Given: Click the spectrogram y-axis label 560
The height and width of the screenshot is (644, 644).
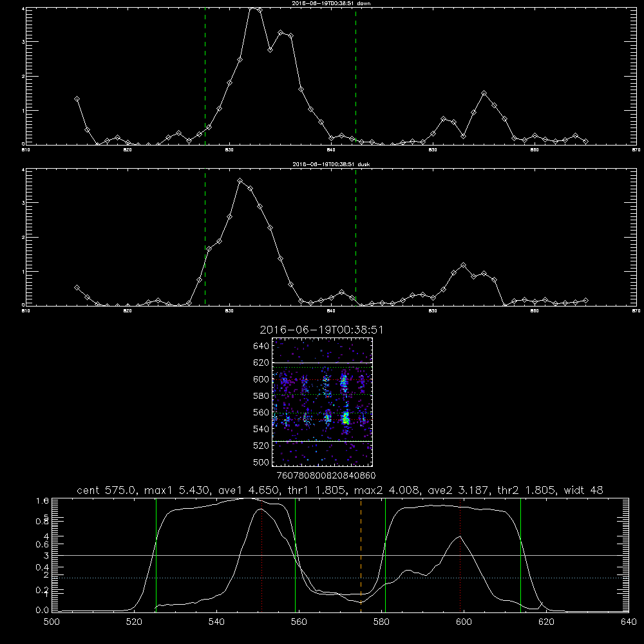Looking at the screenshot, I should pyautogui.click(x=261, y=412).
